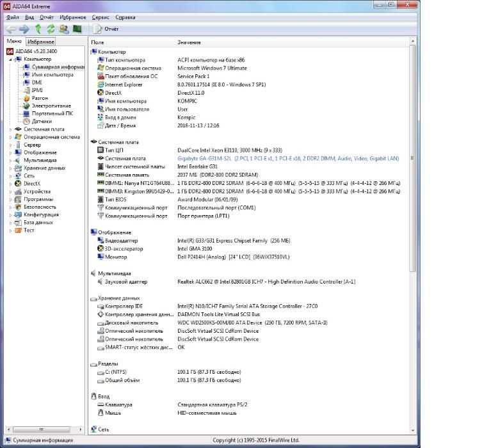Expand the Отображение tree node

tap(10, 153)
